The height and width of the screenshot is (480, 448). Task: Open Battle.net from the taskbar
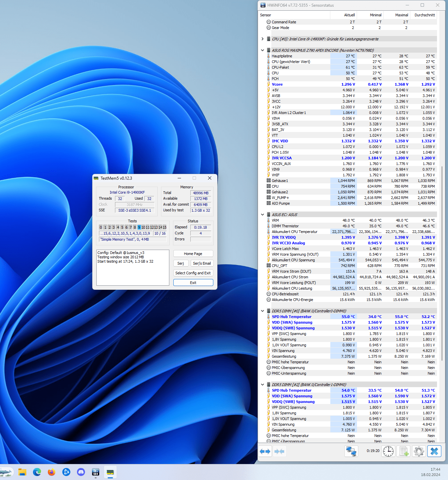(x=66, y=472)
